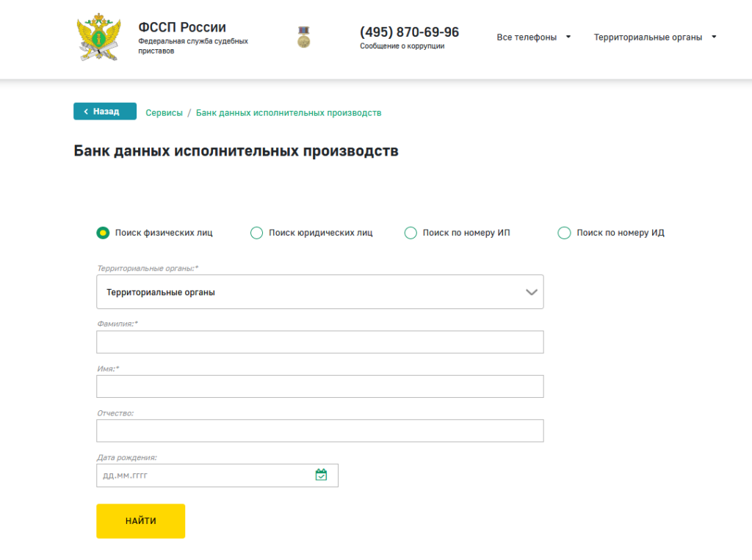Viewport: 752px width, 560px height.
Task: Open the calendar date picker icon
Action: point(321,475)
